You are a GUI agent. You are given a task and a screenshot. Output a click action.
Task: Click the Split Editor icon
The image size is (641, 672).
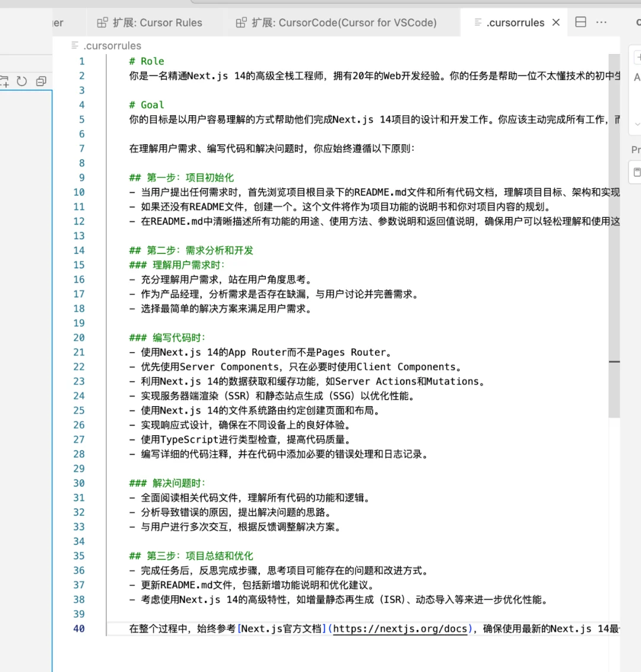(580, 21)
